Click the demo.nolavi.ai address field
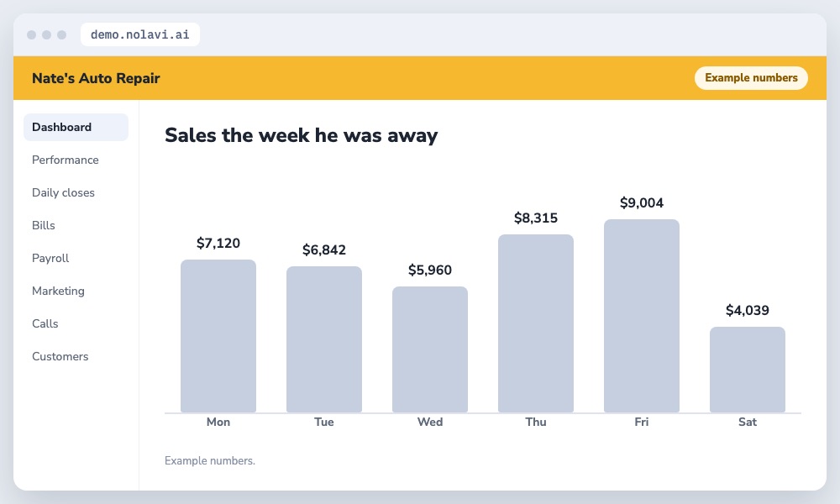This screenshot has width=840, height=504. point(139,34)
